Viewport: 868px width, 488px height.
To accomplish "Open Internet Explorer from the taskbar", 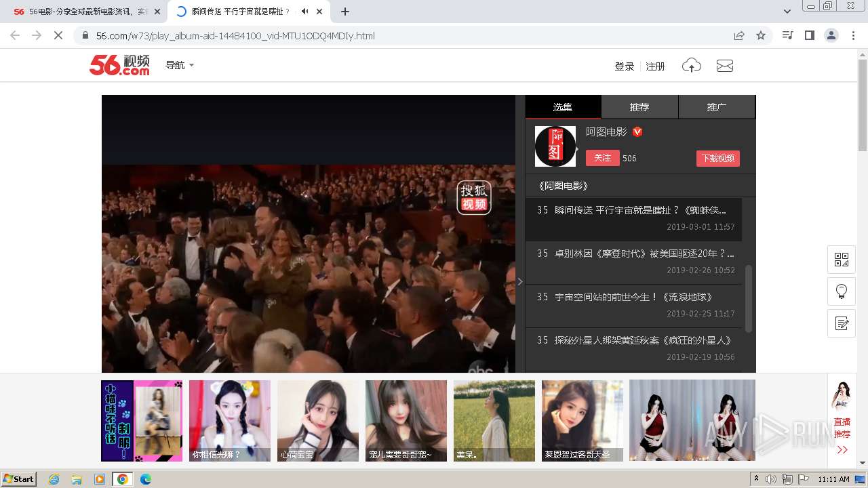I will coord(54,479).
